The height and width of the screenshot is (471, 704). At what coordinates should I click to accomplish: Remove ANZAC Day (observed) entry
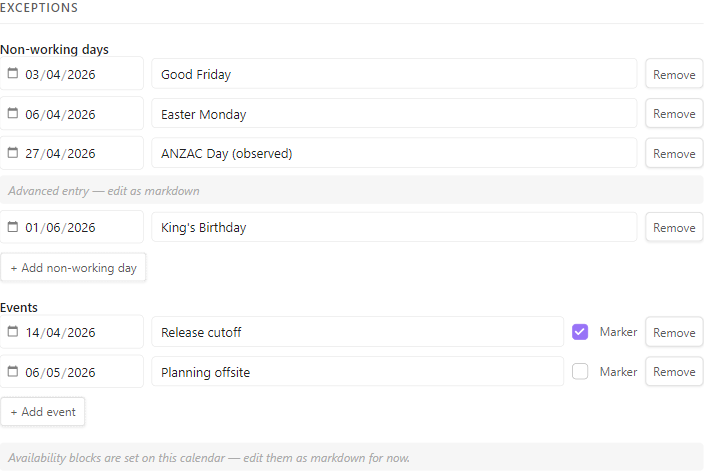tap(674, 153)
